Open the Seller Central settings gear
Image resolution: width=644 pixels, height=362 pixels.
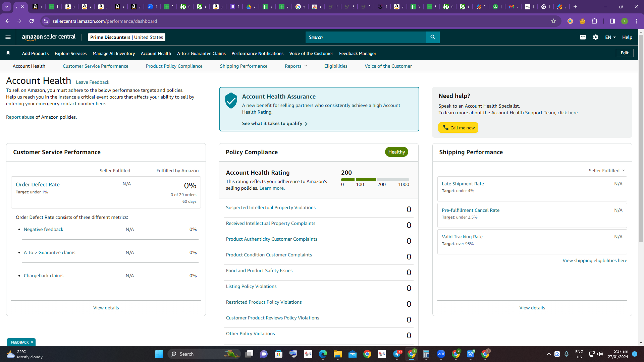596,37
